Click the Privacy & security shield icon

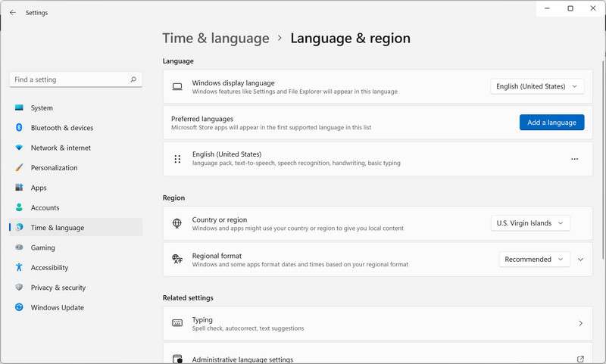[19, 288]
